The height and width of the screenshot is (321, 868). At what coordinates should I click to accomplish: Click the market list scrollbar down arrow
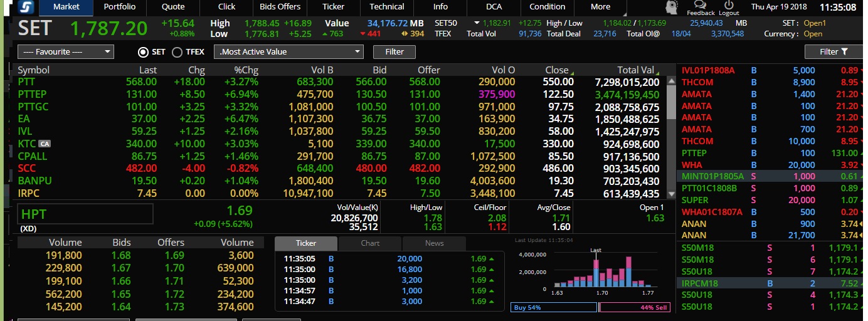[x=671, y=195]
